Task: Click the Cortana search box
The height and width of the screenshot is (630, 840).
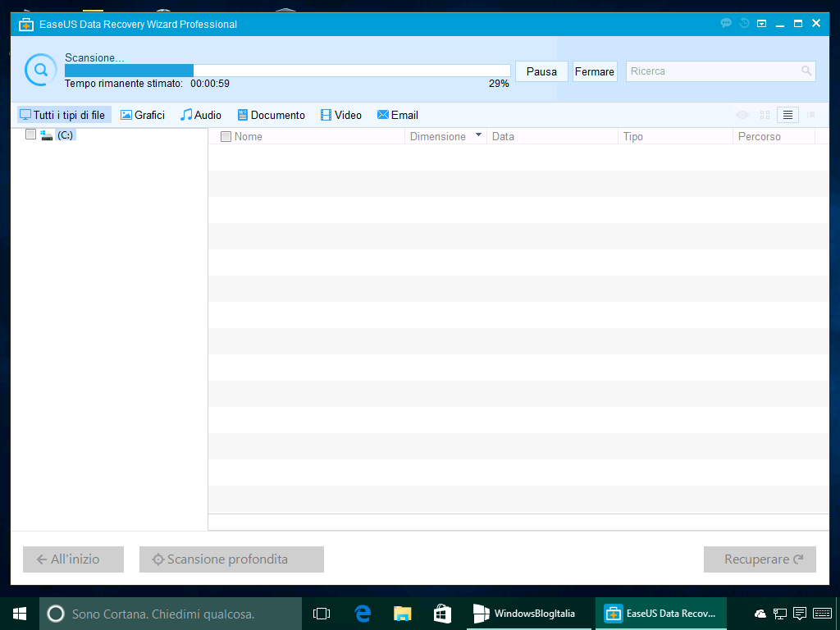Action: (x=171, y=614)
